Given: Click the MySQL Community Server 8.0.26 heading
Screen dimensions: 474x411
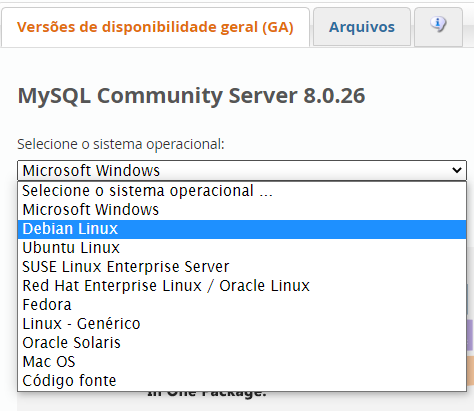Looking at the screenshot, I should click(x=191, y=96).
